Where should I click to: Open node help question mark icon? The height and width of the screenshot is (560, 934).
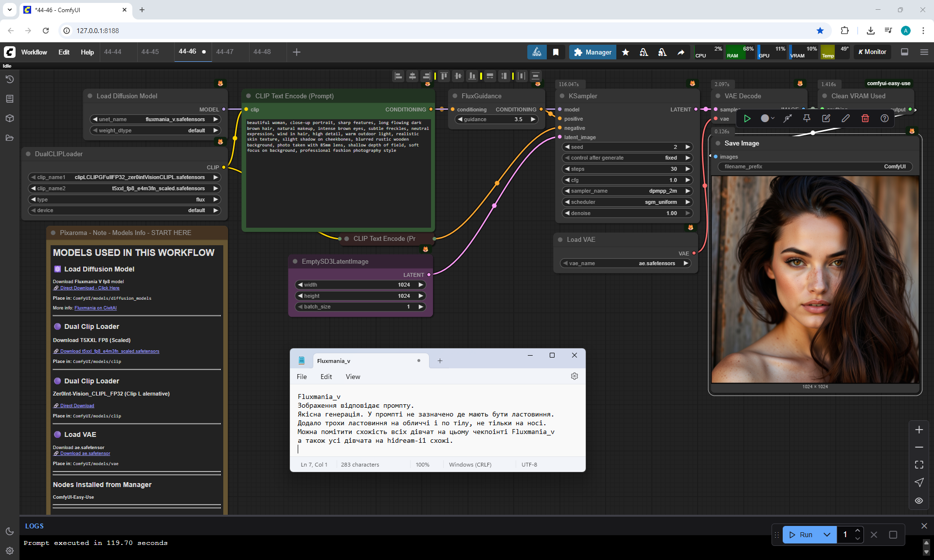click(884, 118)
